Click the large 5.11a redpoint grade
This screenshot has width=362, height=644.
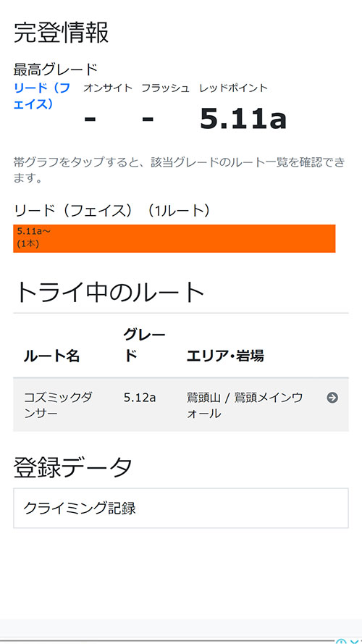coord(243,119)
